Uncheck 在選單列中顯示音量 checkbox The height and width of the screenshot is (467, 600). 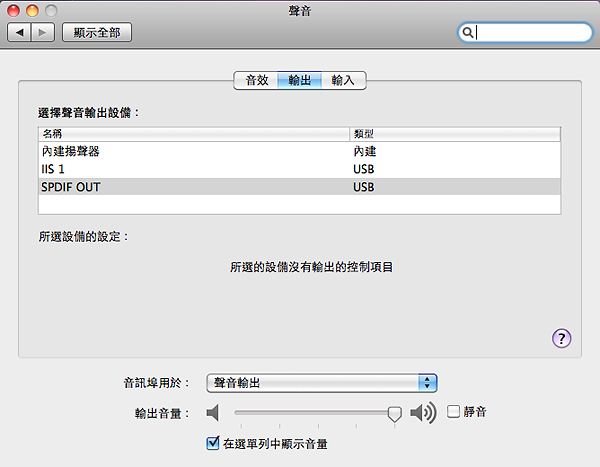(x=213, y=443)
